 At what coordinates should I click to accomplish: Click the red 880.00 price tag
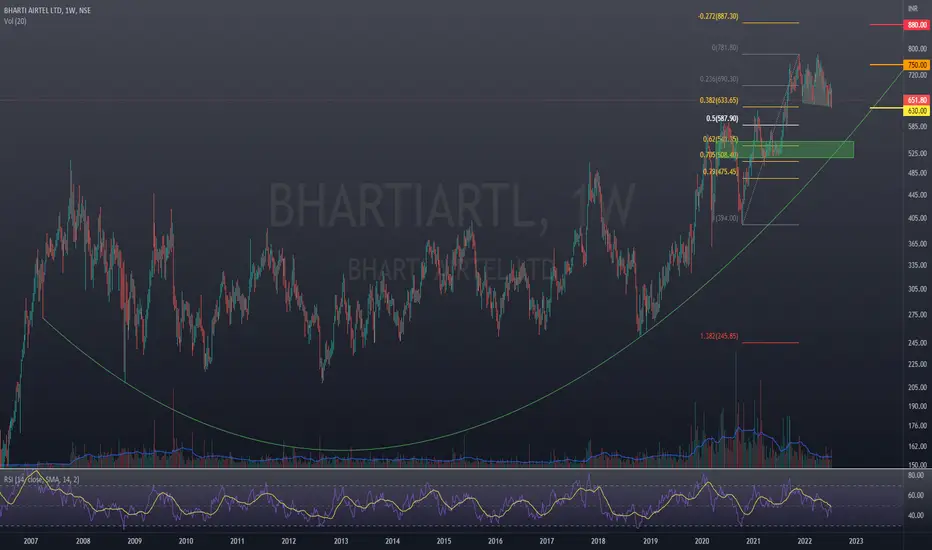pos(917,25)
